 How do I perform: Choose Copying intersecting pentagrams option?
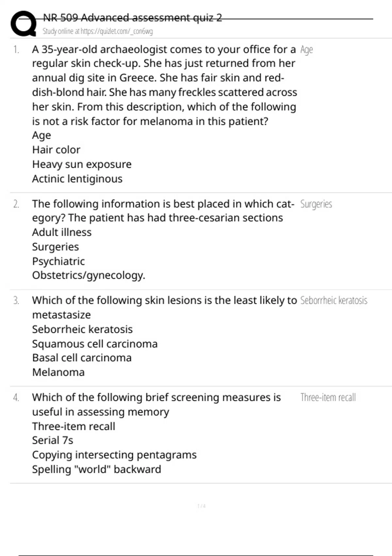pyautogui.click(x=114, y=455)
